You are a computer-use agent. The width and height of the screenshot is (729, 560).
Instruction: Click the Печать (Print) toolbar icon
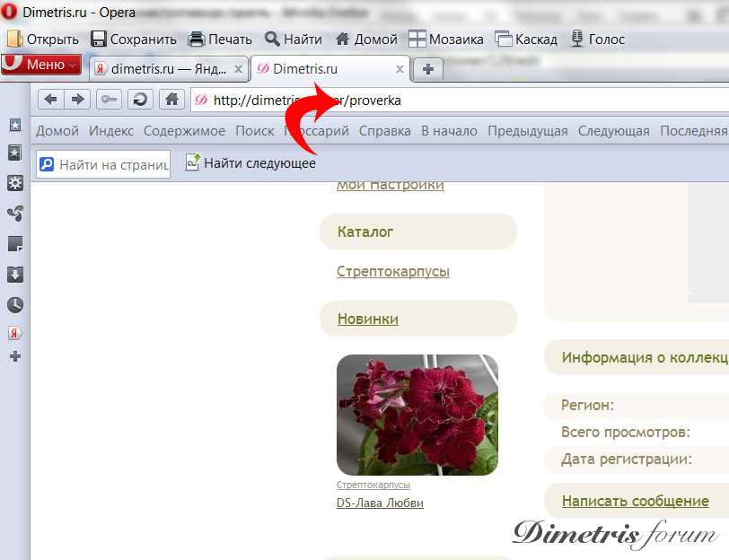click(x=198, y=39)
